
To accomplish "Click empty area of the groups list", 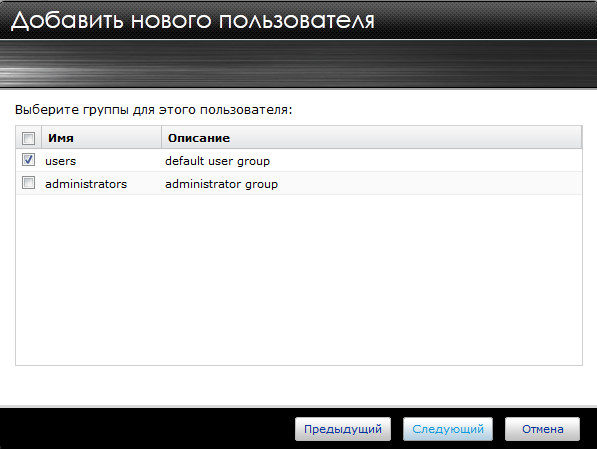I will point(299,280).
